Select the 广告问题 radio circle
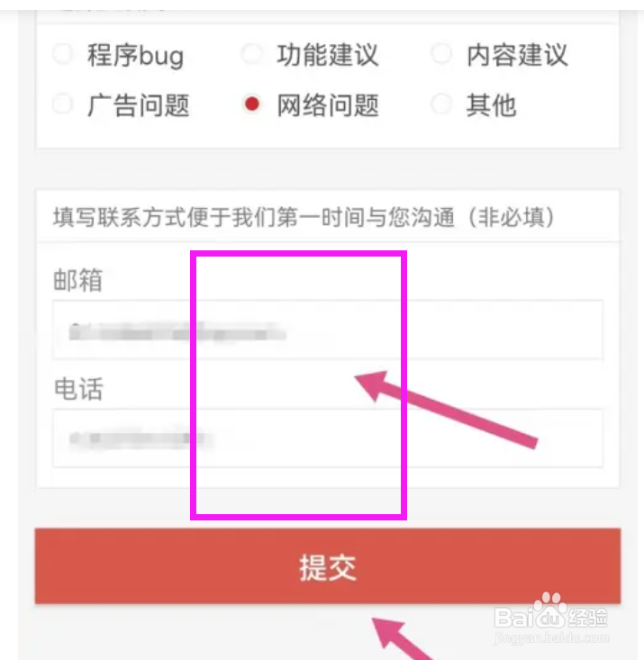 63,104
